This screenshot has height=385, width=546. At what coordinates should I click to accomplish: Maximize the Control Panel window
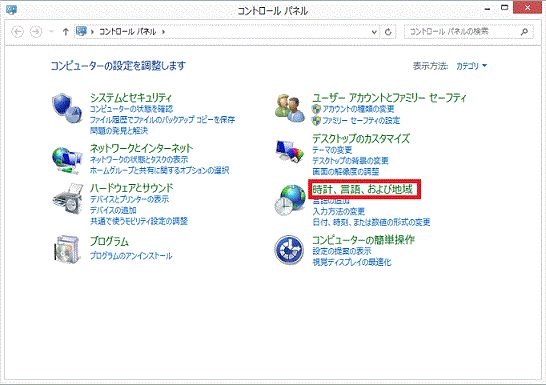(x=504, y=7)
